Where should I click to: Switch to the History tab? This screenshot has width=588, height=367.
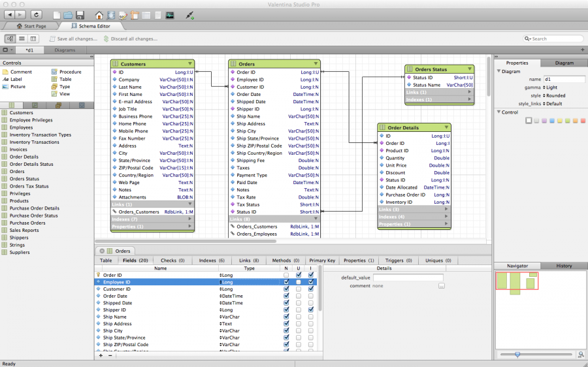click(563, 266)
